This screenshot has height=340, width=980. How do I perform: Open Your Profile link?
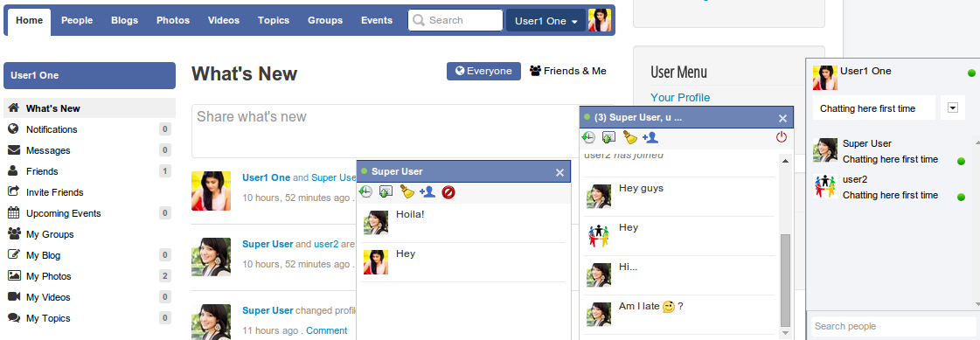680,98
